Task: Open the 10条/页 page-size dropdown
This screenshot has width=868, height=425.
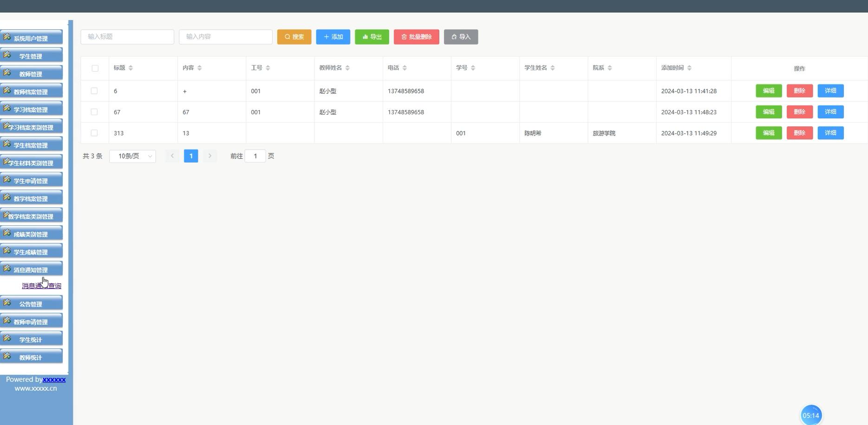Action: (132, 156)
